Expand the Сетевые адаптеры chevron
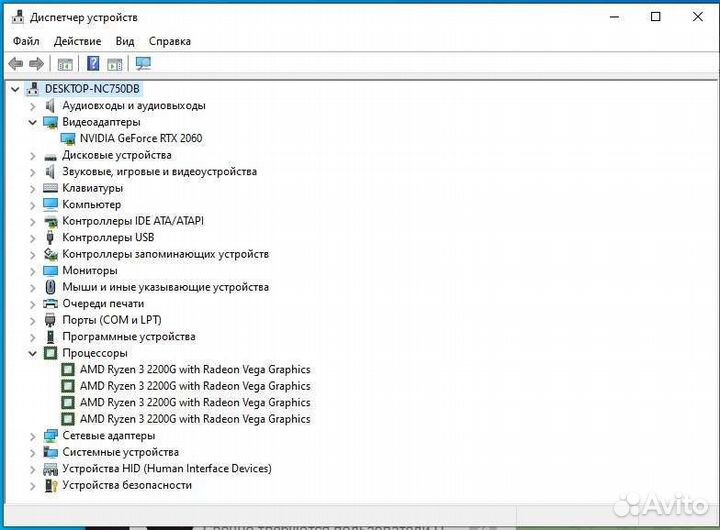Image resolution: width=720 pixels, height=530 pixels. tap(33, 436)
